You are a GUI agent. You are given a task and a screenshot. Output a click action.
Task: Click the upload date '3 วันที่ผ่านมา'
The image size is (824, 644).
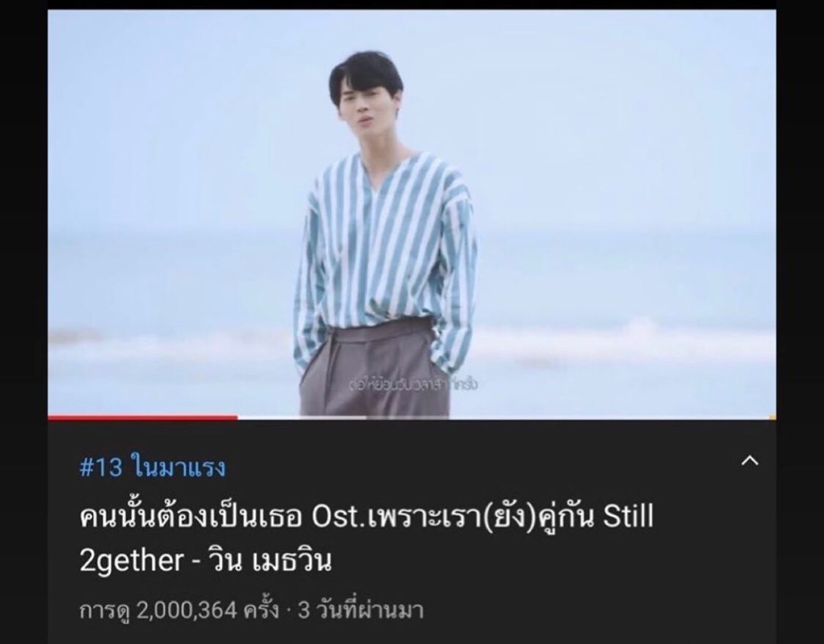pyautogui.click(x=360, y=610)
